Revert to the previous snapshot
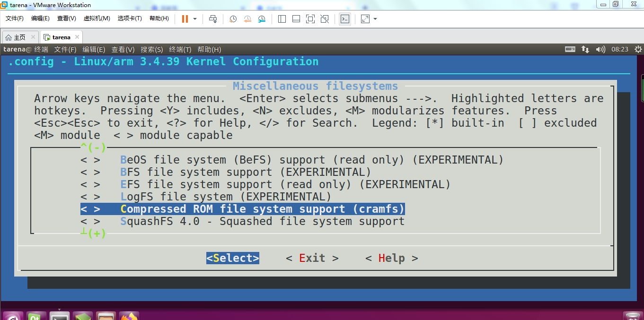Viewport: 644px width, 320px height. pyautogui.click(x=247, y=19)
